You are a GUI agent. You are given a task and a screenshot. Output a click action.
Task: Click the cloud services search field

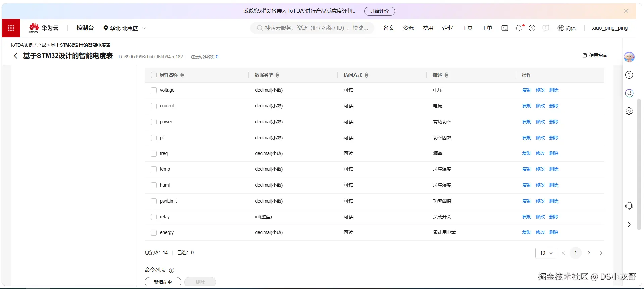click(312, 28)
